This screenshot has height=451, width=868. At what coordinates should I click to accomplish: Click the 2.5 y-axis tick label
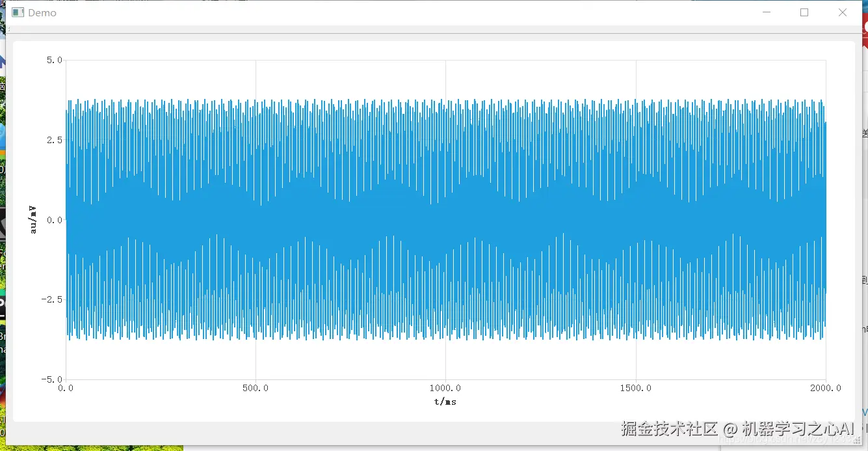click(x=55, y=140)
